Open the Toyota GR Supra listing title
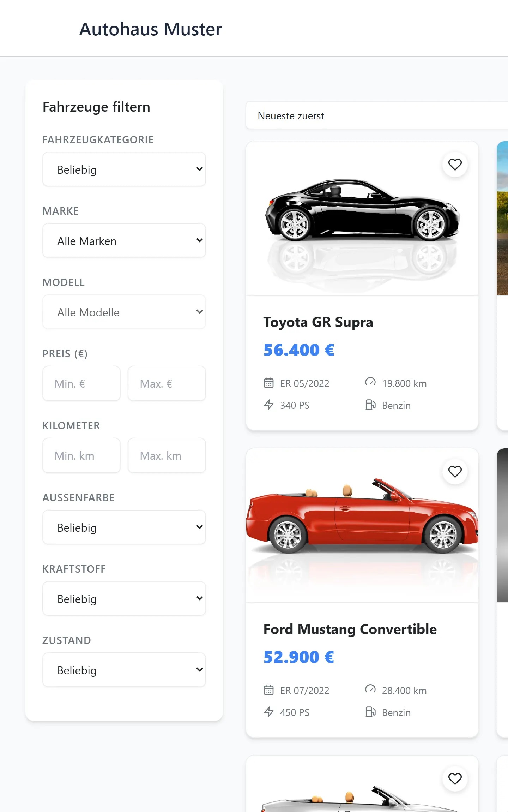Image resolution: width=508 pixels, height=812 pixels. pos(318,322)
